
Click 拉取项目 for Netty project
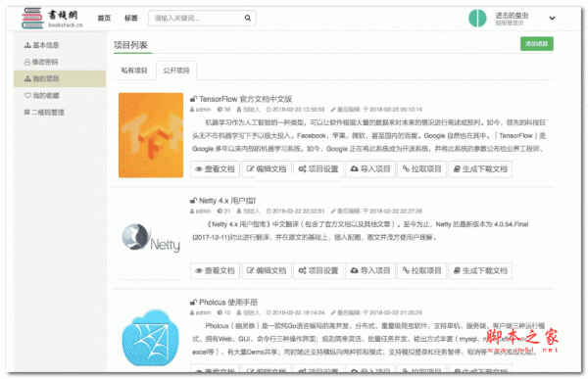[421, 270]
